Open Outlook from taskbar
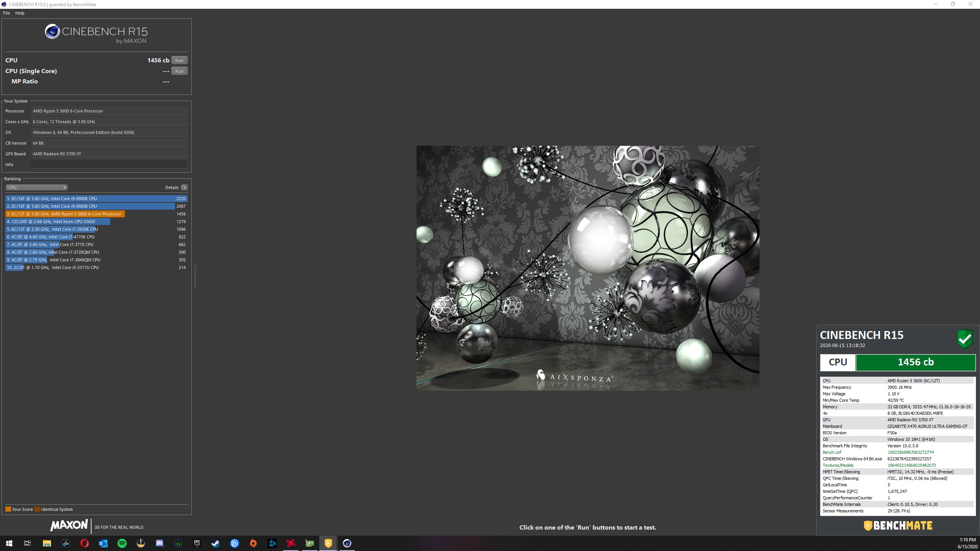 click(103, 543)
